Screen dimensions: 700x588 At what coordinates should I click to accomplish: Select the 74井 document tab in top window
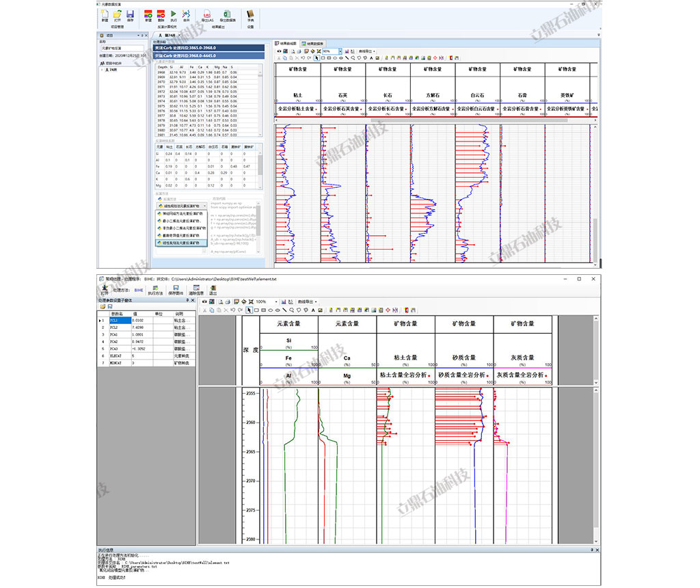(169, 36)
